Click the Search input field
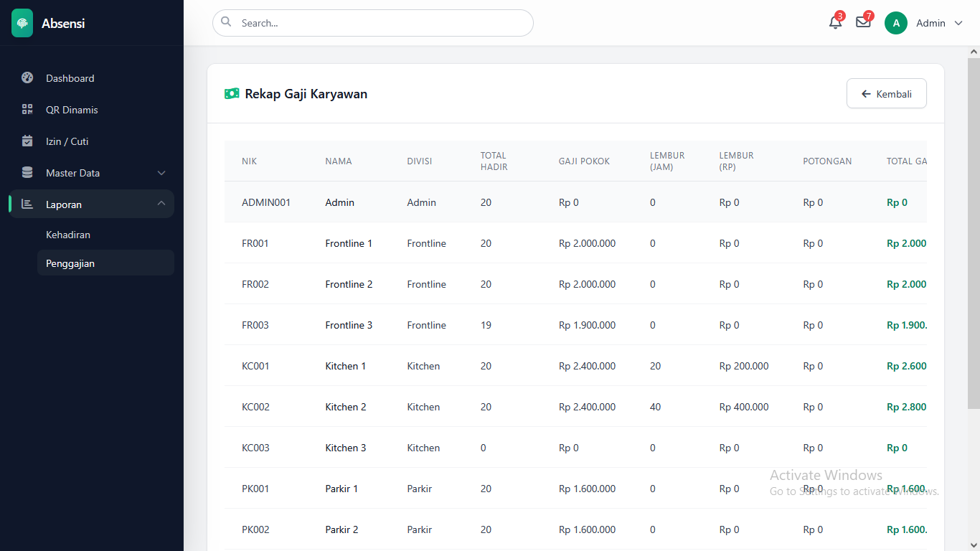980x551 pixels. pos(380,23)
